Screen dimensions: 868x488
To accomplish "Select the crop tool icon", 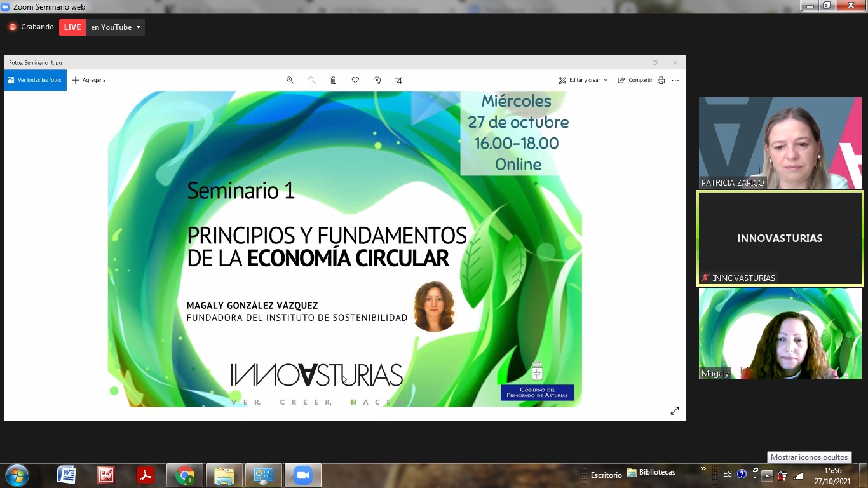I will (x=399, y=80).
